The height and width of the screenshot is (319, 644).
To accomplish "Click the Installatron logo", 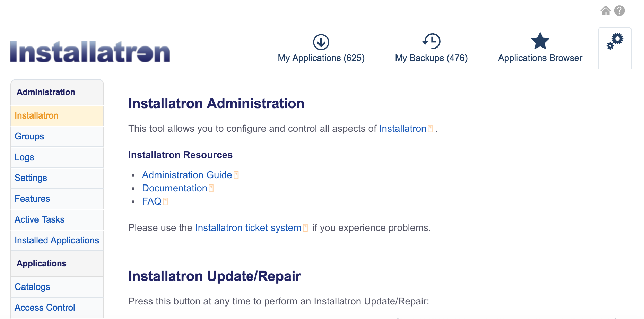I will pos(90,52).
